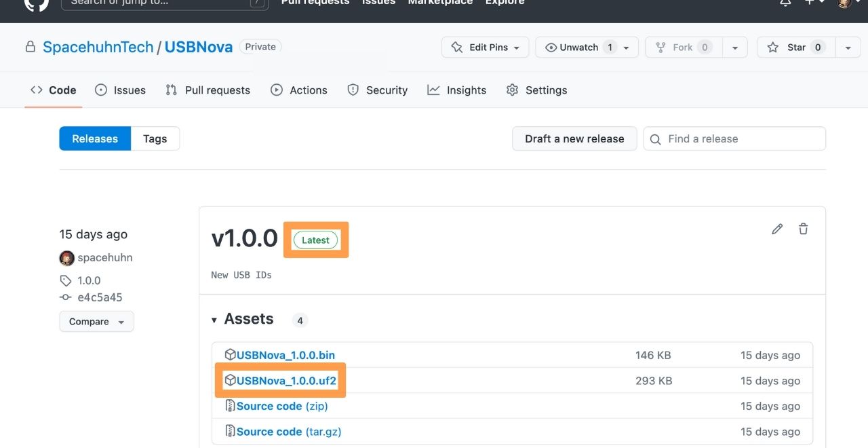The width and height of the screenshot is (868, 448).
Task: Download USBNova_1.0.0.uf2
Action: pyautogui.click(x=286, y=381)
